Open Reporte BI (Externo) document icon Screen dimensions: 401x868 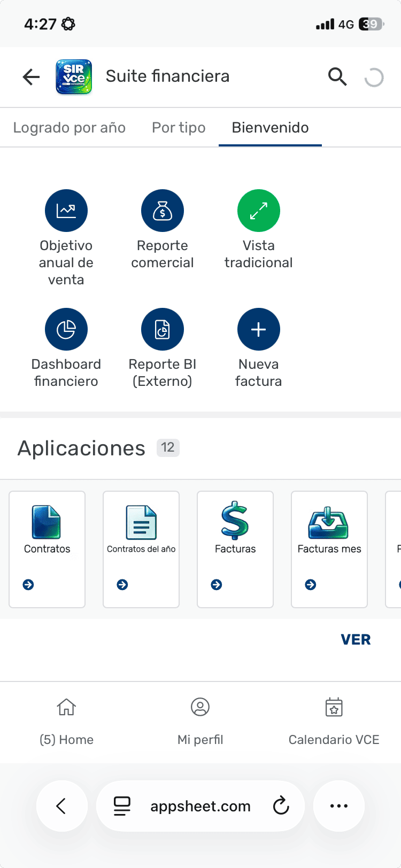163,329
